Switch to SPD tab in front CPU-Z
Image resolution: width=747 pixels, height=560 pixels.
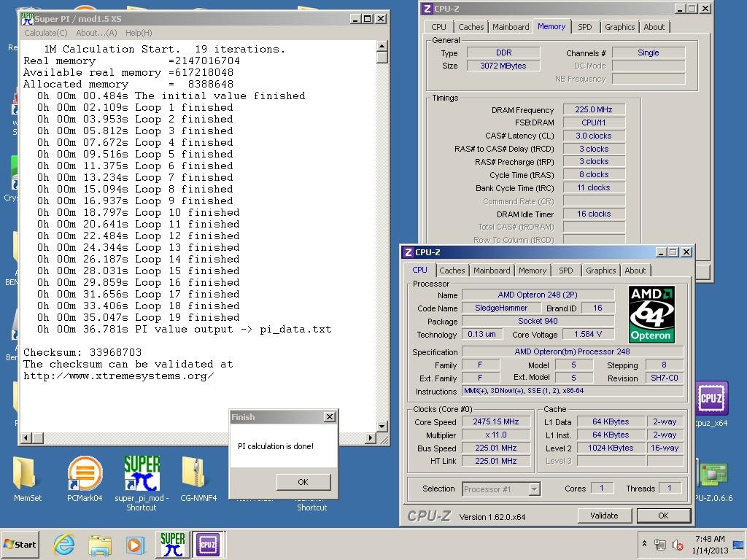[x=565, y=271]
